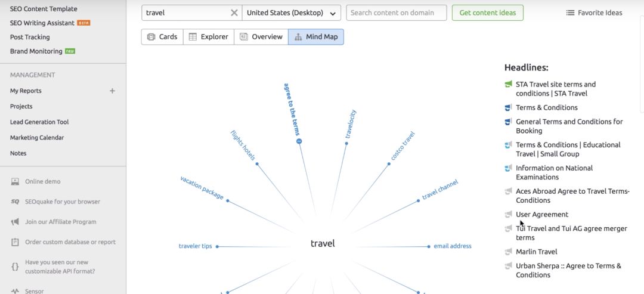Open the Marlin Travel headline
This screenshot has width=644, height=294.
pos(537,252)
